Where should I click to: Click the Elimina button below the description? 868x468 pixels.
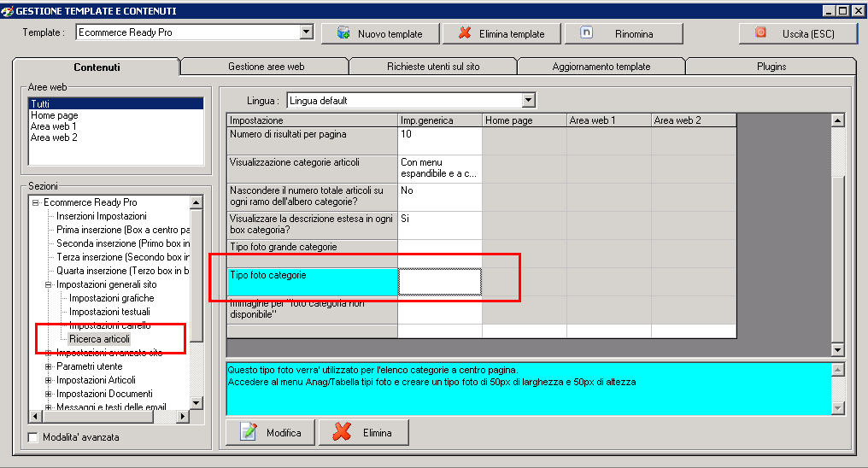click(x=364, y=432)
